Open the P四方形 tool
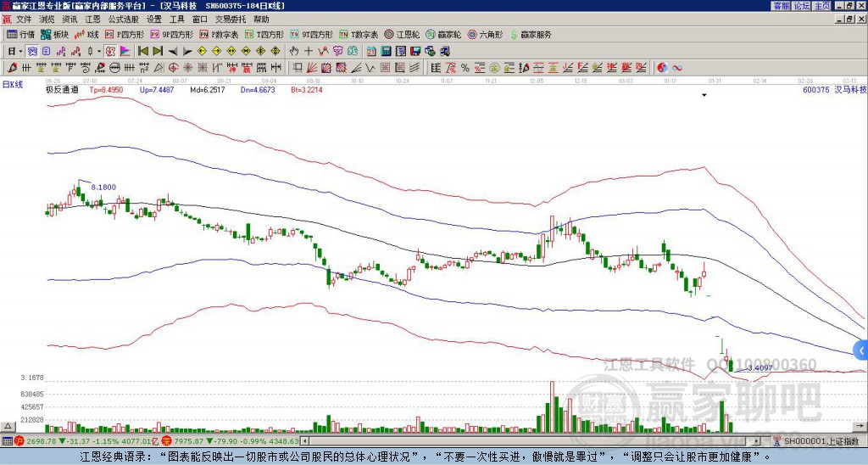 [125, 34]
